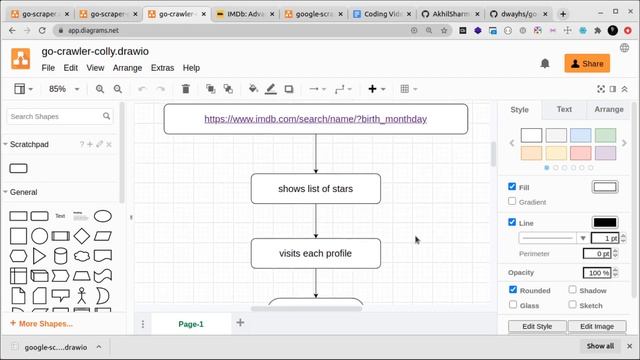The image size is (640, 360).
Task: Open the view panels dropdown in toolbar
Action: [x=23, y=89]
